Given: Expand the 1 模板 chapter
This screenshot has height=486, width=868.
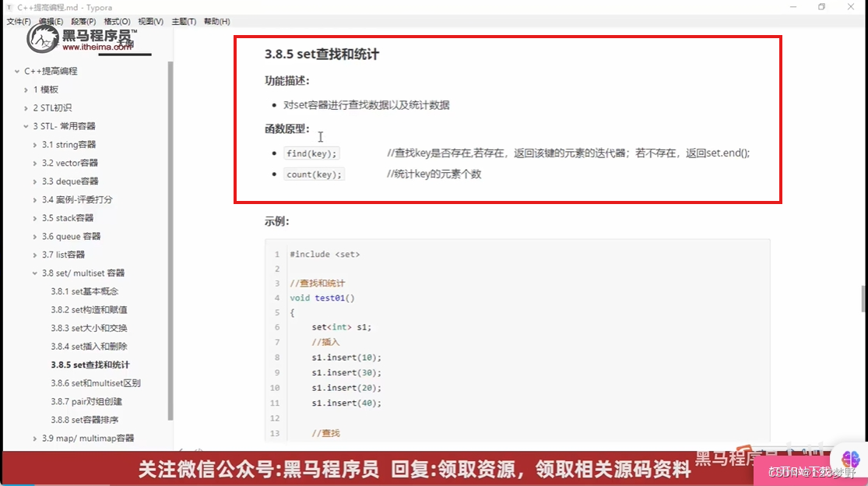Looking at the screenshot, I should point(28,89).
